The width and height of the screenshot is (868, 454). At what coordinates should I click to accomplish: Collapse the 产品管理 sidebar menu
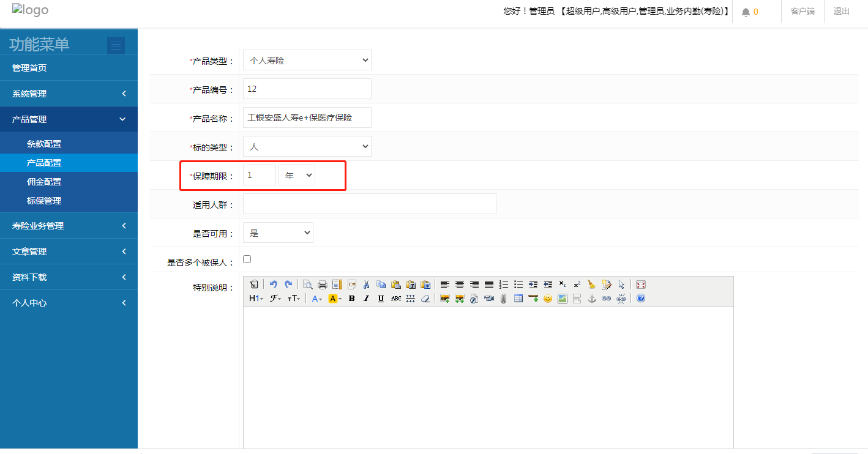(x=69, y=119)
